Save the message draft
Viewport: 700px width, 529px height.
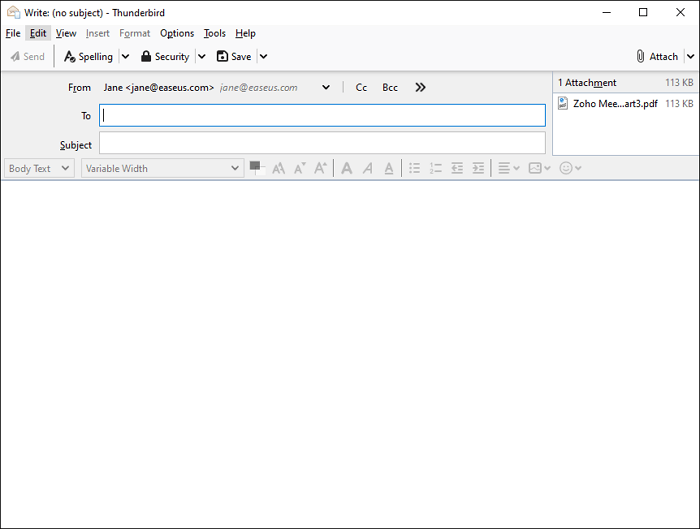coord(234,57)
